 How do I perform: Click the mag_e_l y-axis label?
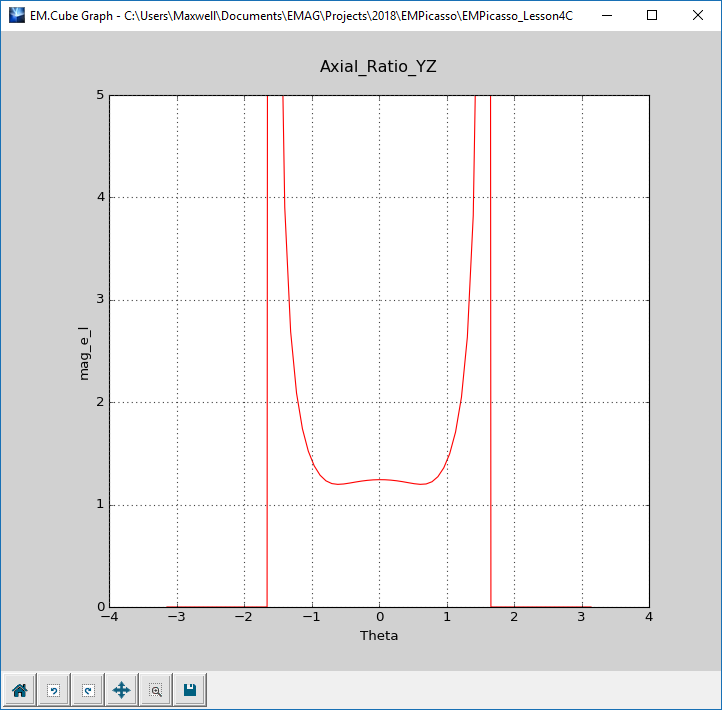pyautogui.click(x=84, y=351)
